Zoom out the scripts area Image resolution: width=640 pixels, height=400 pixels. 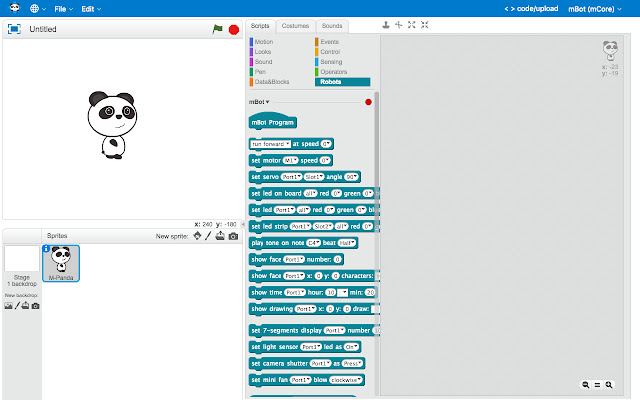[x=585, y=385]
